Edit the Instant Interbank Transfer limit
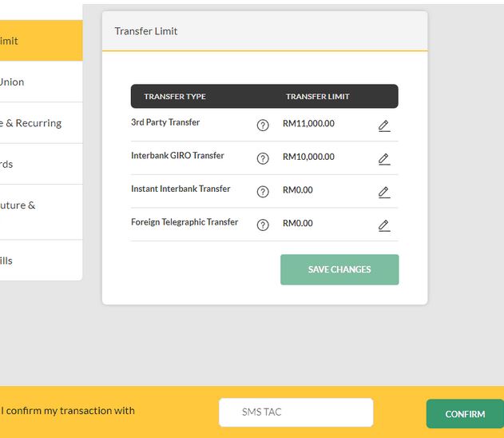Screen dimensions: 504x438 click(x=384, y=192)
